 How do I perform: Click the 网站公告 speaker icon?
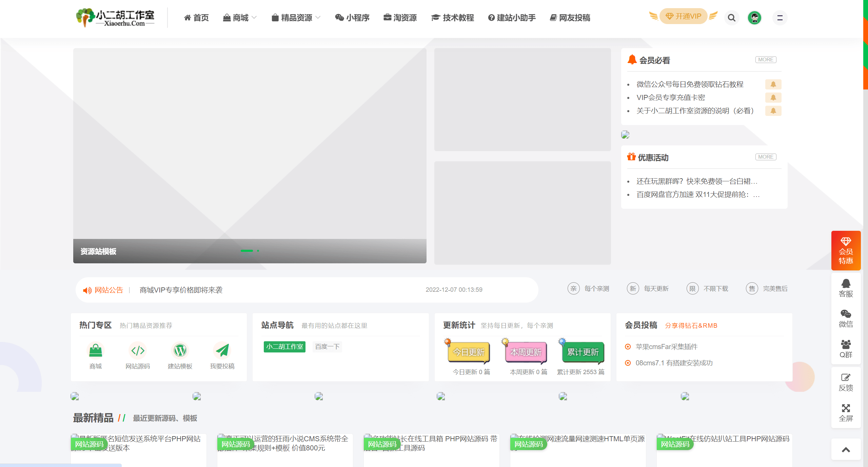tap(87, 290)
